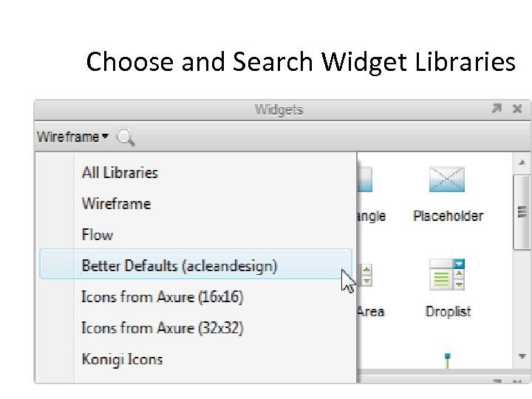Screen dimensions: 532x399
Task: Choose Icons from Axure (32x32)
Action: (x=162, y=328)
